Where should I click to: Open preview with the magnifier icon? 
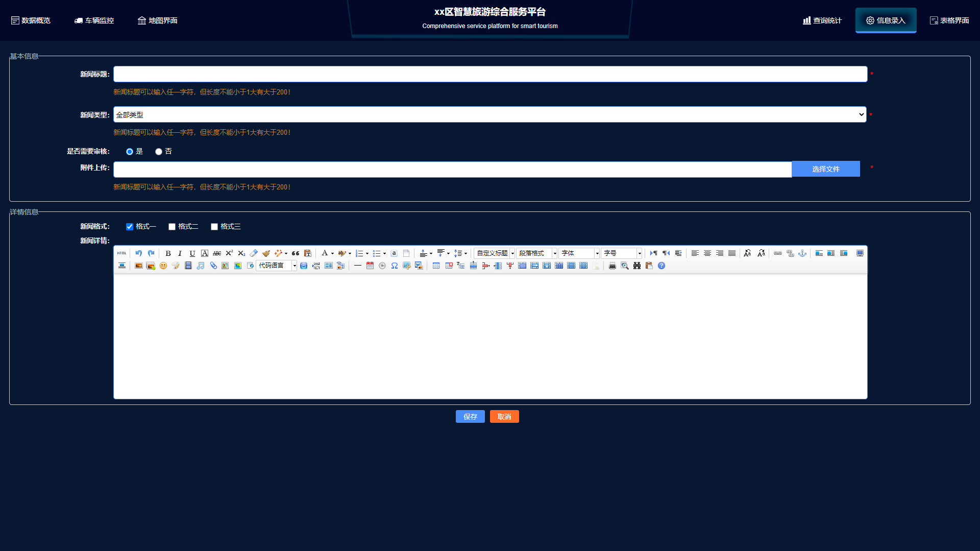(x=625, y=266)
